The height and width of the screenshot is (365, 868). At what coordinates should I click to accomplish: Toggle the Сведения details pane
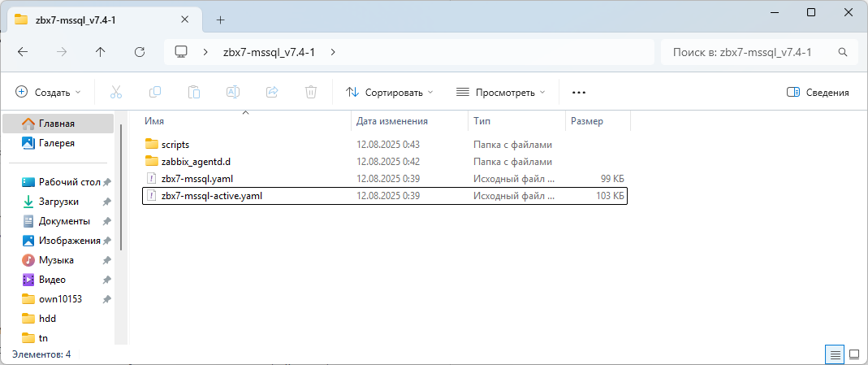coord(818,93)
